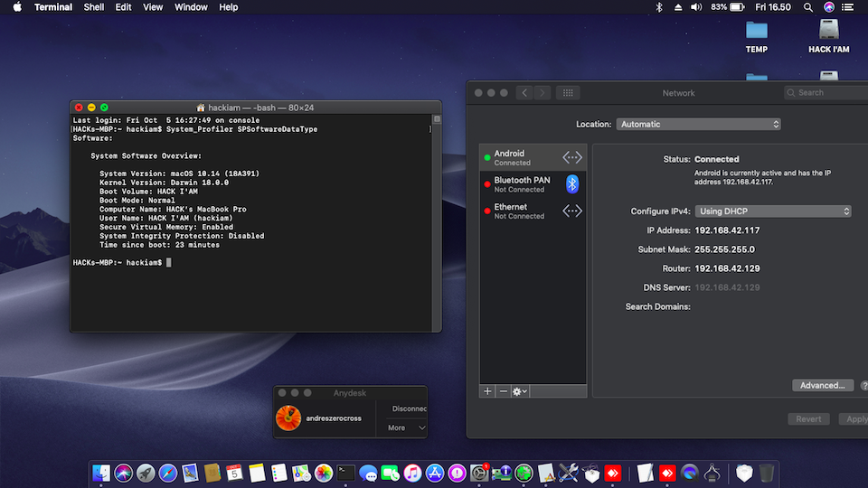
Task: Go back using the Network window back arrow
Action: coord(524,93)
